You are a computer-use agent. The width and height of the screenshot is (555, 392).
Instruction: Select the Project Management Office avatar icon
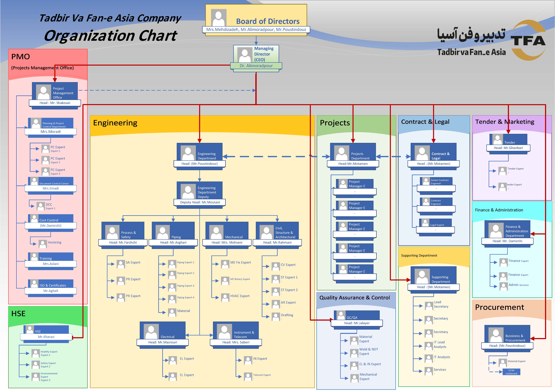pos(44,92)
